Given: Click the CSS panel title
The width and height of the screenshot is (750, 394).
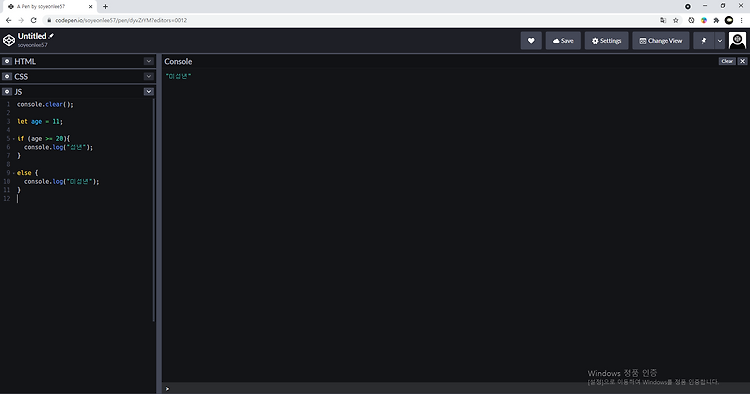Looking at the screenshot, I should point(21,77).
